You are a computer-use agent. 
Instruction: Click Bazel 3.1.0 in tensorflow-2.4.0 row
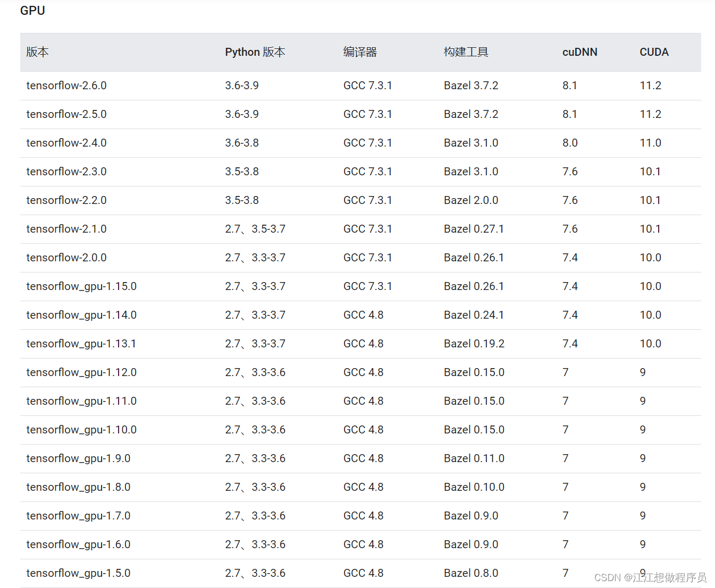471,143
